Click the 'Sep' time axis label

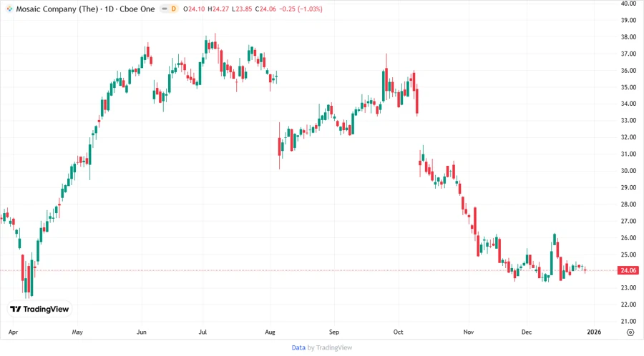click(334, 332)
